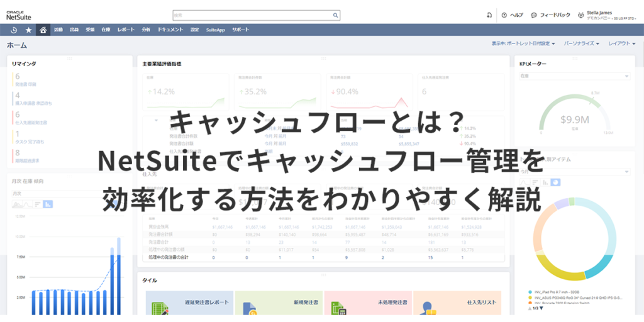Open the SuiteApp menu
This screenshot has height=322, width=644.
(x=215, y=30)
